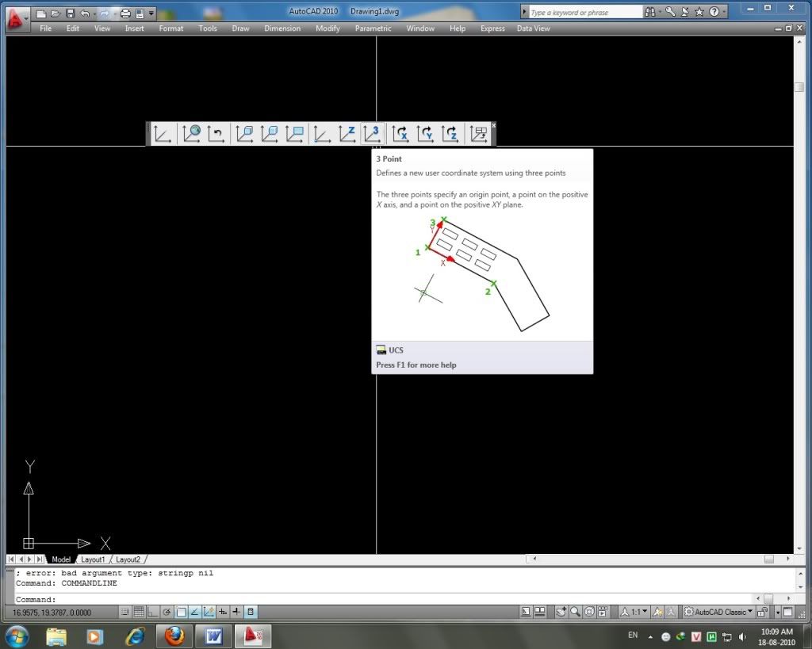Click the Sheet Set Manager icon in quick access

pos(140,13)
